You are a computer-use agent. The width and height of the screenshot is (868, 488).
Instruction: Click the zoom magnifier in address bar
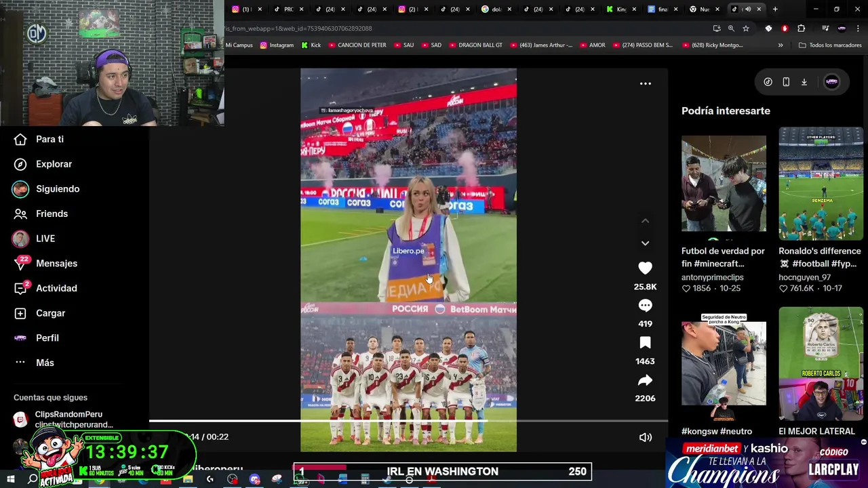[x=731, y=28]
